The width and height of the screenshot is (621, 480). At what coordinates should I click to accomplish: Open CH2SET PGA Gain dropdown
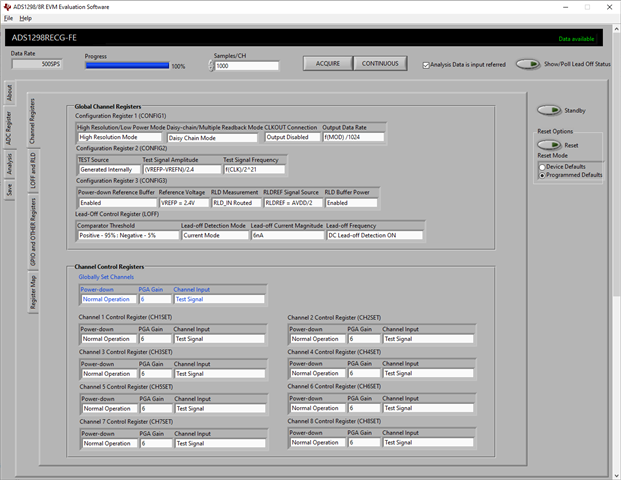364,339
